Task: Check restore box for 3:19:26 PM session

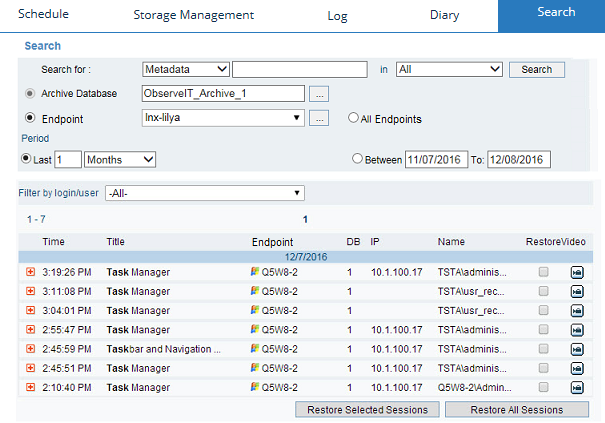Action: tap(543, 272)
